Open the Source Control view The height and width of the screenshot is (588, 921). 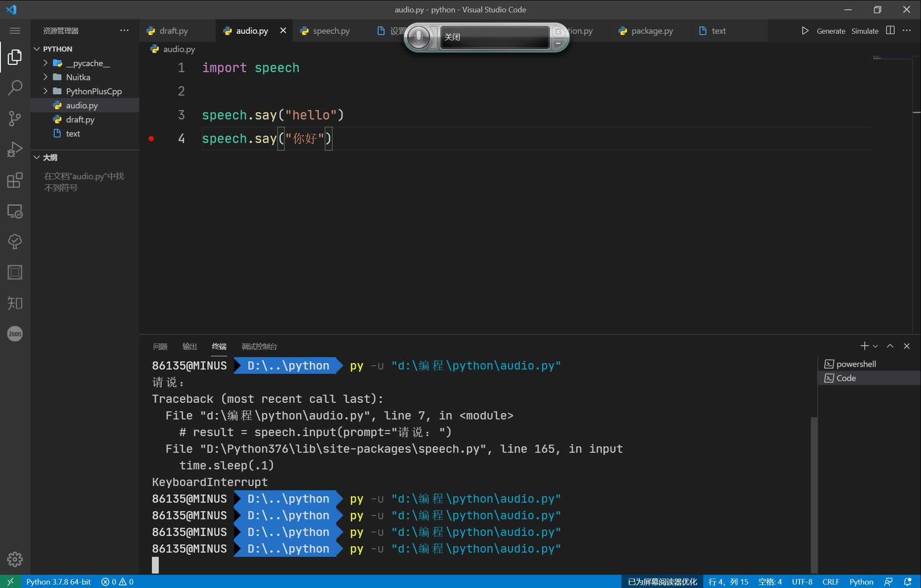click(x=15, y=119)
